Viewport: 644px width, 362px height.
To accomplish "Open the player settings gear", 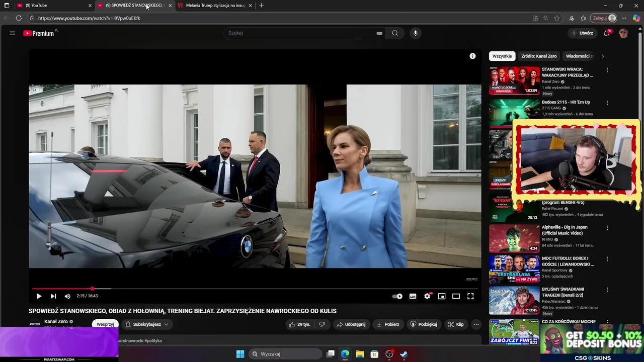I will [427, 296].
